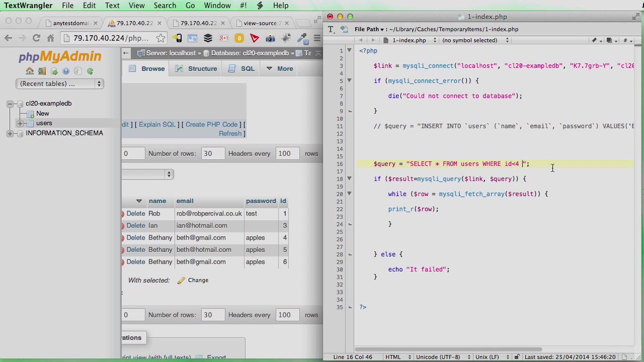The height and width of the screenshot is (362, 644).
Task: Switch to the Browse tab
Action: (147, 69)
